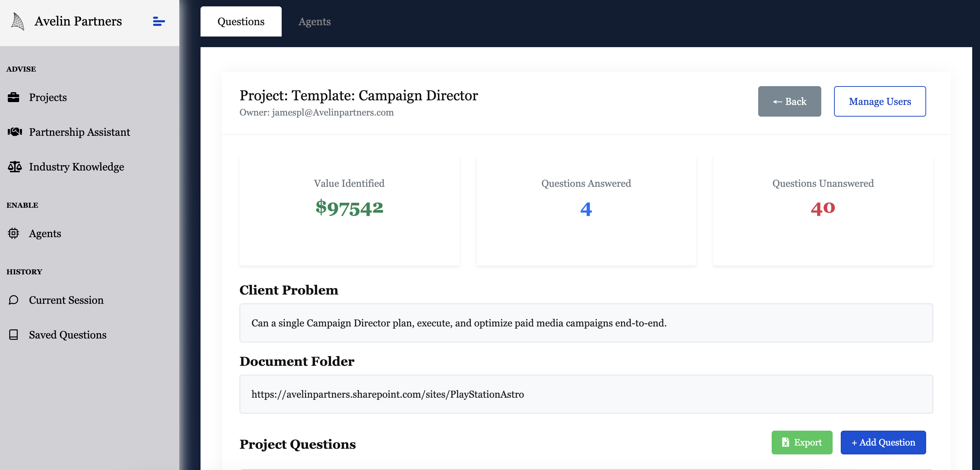This screenshot has width=980, height=470.
Task: Click the Back button
Action: [789, 101]
